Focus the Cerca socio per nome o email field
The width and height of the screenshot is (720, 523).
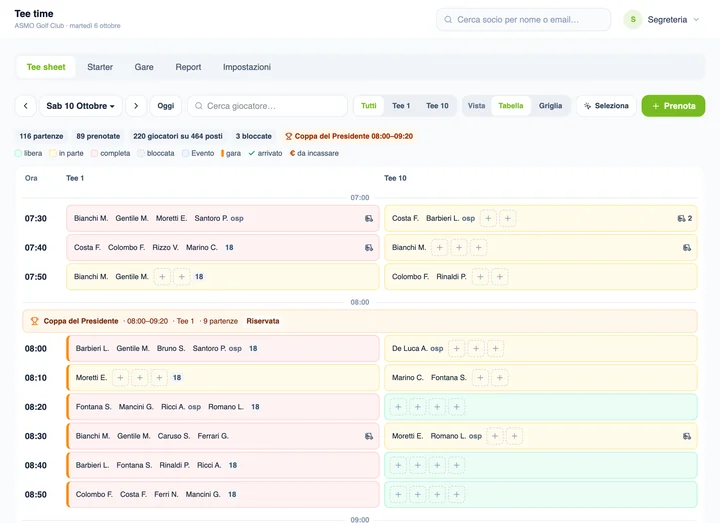tap(523, 20)
